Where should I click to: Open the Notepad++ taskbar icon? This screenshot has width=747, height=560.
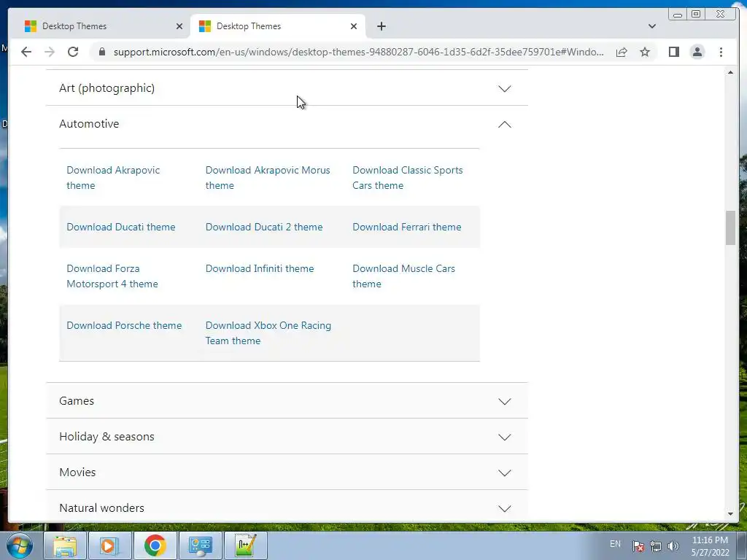click(245, 545)
